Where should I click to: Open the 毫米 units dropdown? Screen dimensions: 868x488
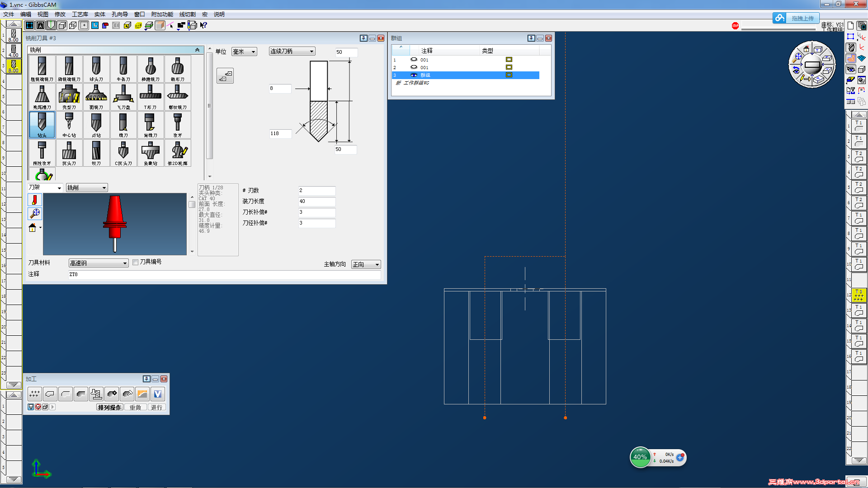pos(244,52)
